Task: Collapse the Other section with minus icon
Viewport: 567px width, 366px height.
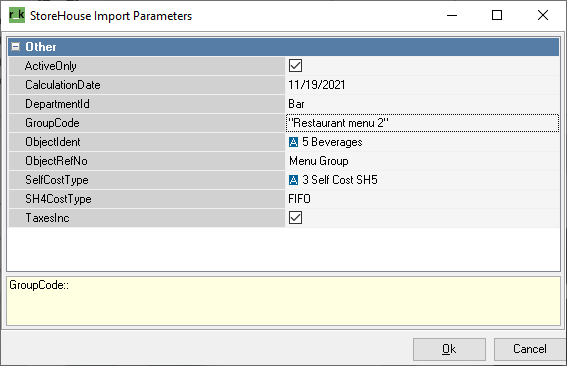Action: pos(16,47)
